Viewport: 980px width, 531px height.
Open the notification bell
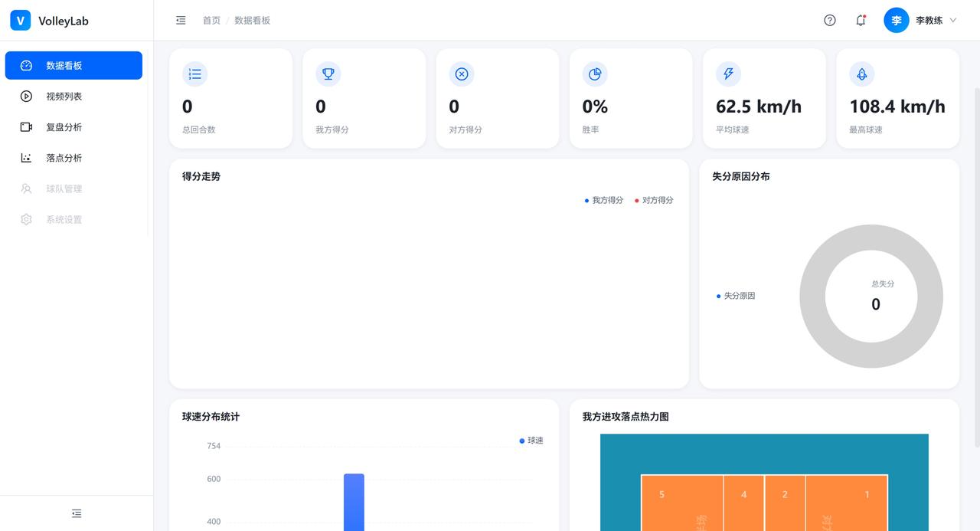(x=861, y=21)
